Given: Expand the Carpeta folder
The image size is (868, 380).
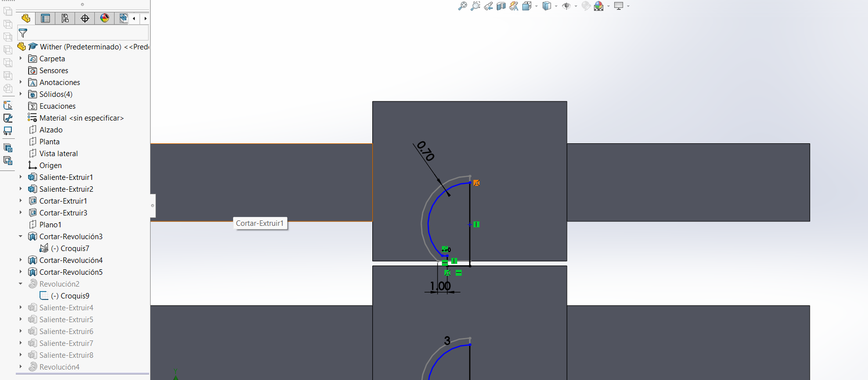Looking at the screenshot, I should click(x=21, y=58).
